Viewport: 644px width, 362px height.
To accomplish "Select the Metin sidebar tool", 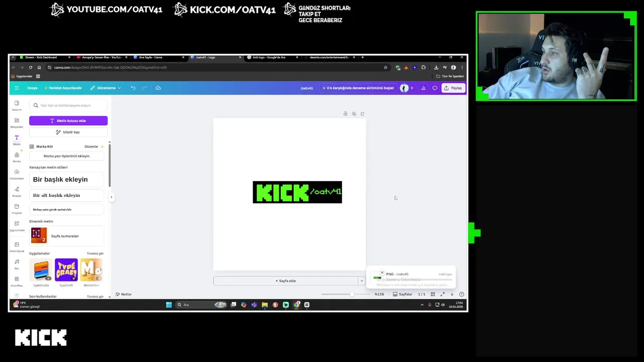I will (x=17, y=140).
